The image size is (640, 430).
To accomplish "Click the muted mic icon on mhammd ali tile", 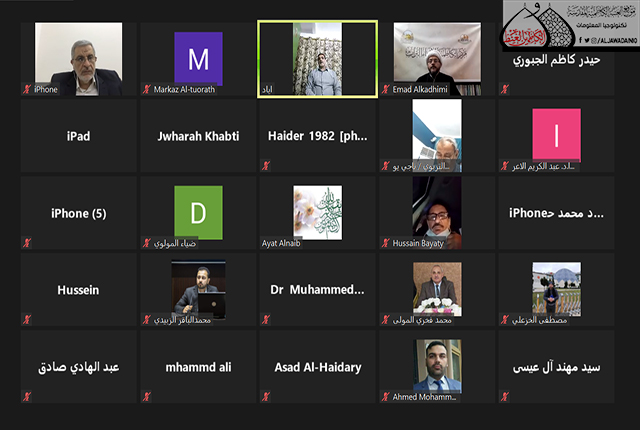I will [147, 397].
